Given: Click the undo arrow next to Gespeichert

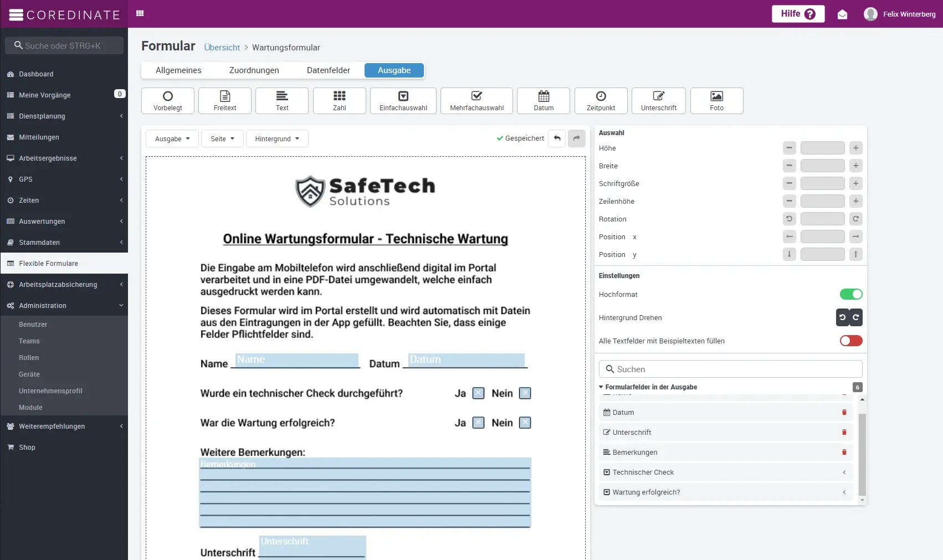Looking at the screenshot, I should click(557, 138).
